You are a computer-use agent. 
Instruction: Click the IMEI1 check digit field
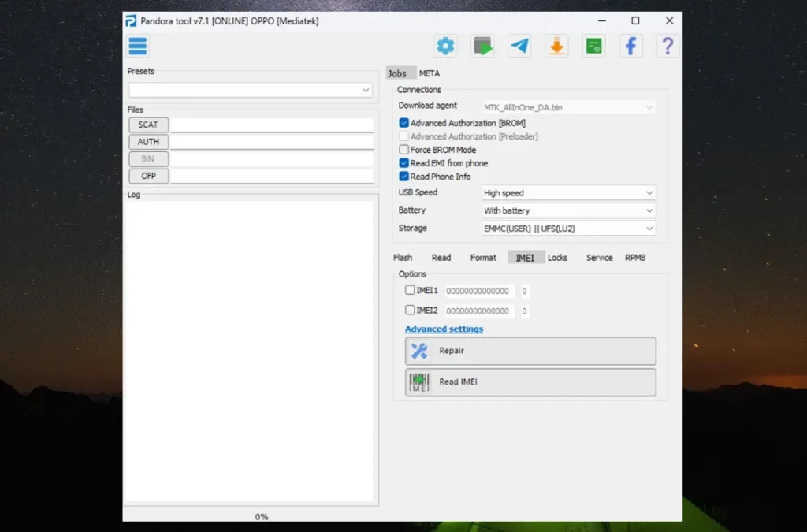(x=524, y=291)
